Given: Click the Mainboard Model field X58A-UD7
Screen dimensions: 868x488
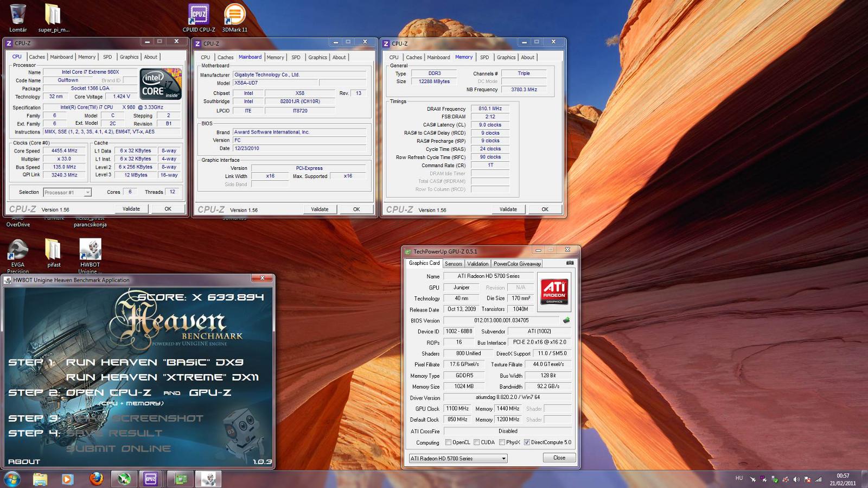Looking at the screenshot, I should 275,83.
